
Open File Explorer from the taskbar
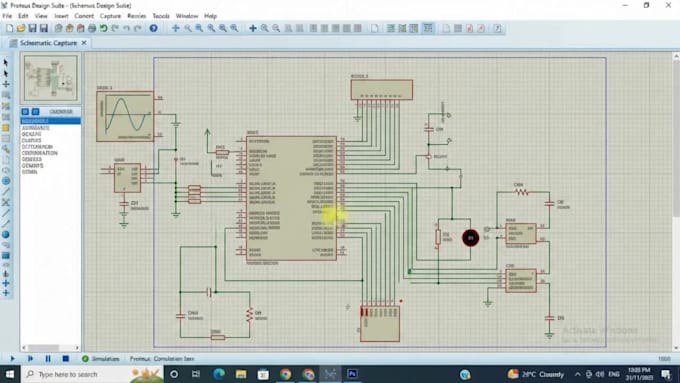[x=241, y=374]
